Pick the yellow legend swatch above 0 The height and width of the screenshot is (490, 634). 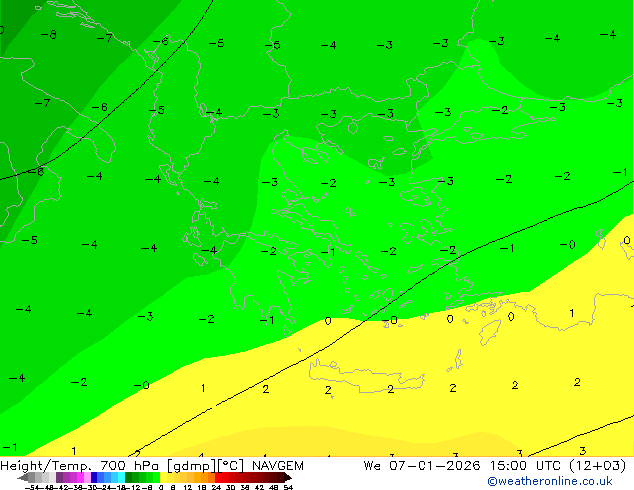coord(163,477)
